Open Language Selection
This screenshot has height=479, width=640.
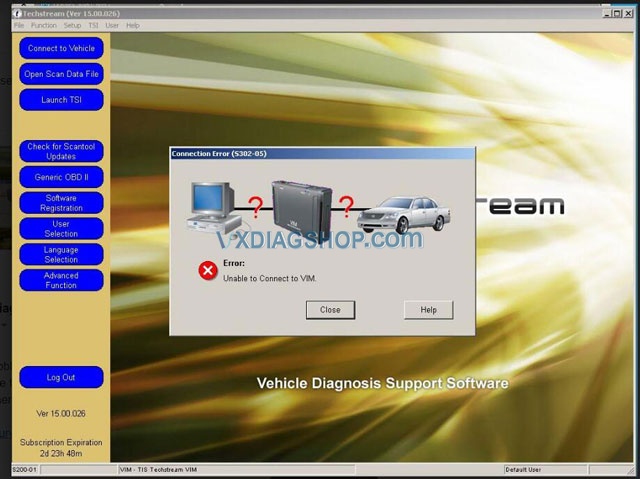(61, 255)
